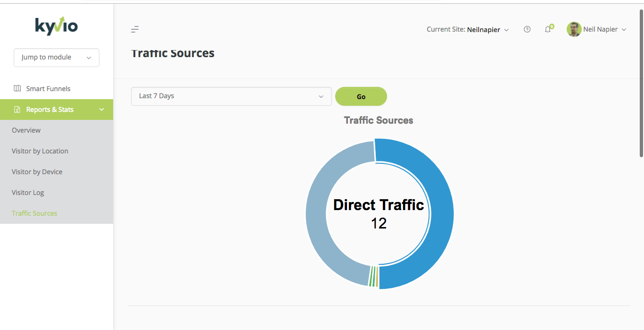Click the Smart Funnels map icon
Screen dimensions: 644x330
point(17,88)
